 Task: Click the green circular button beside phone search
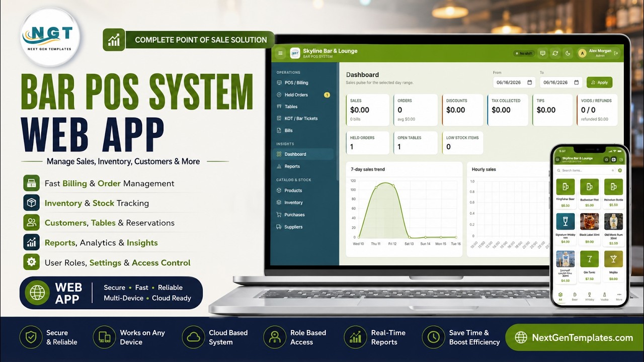point(619,170)
